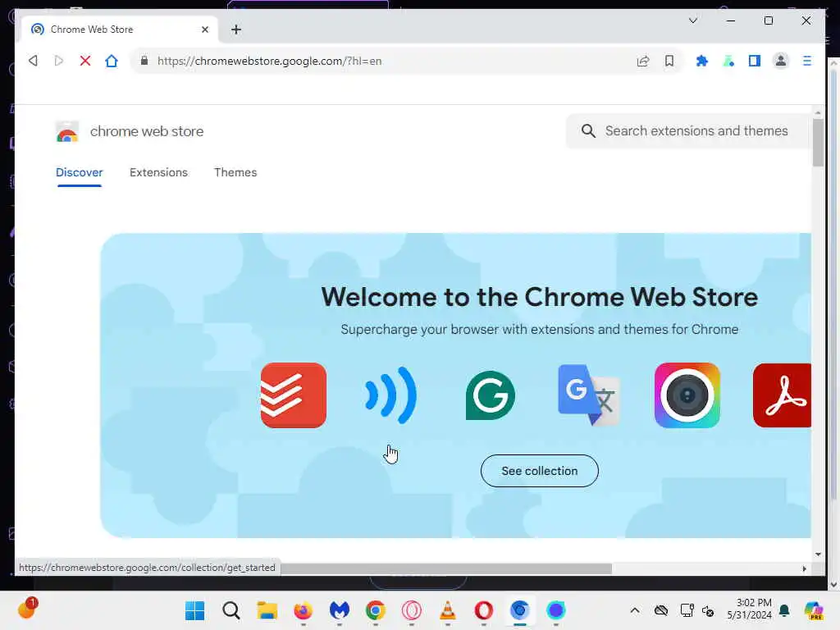The height and width of the screenshot is (630, 840).
Task: Click the green and blue extension icon in the toolbar
Action: tap(728, 61)
